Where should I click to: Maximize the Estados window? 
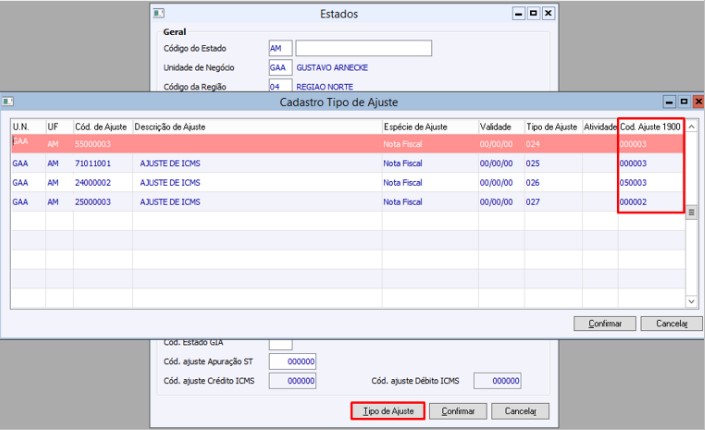tap(533, 13)
